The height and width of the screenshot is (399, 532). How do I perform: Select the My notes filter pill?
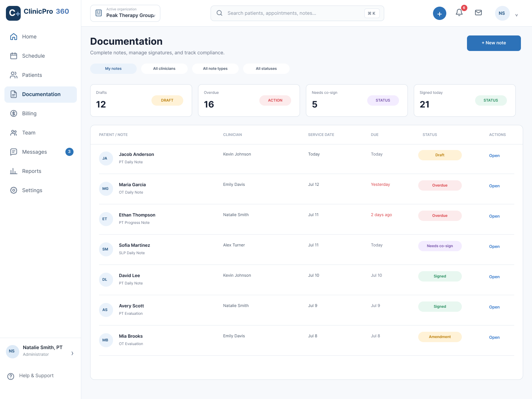113,69
